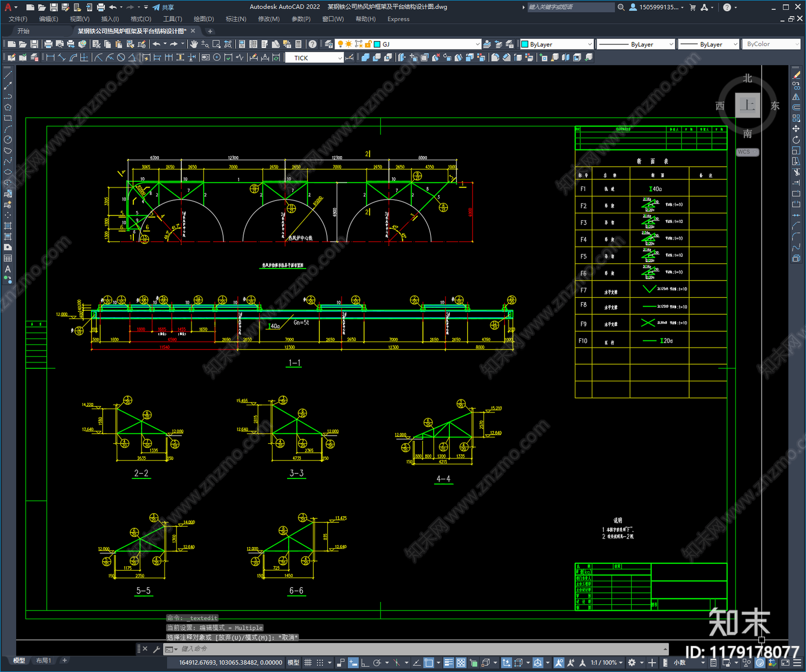Select the Polygon tool in left draw toolbar
806x672 pixels.
click(8, 107)
